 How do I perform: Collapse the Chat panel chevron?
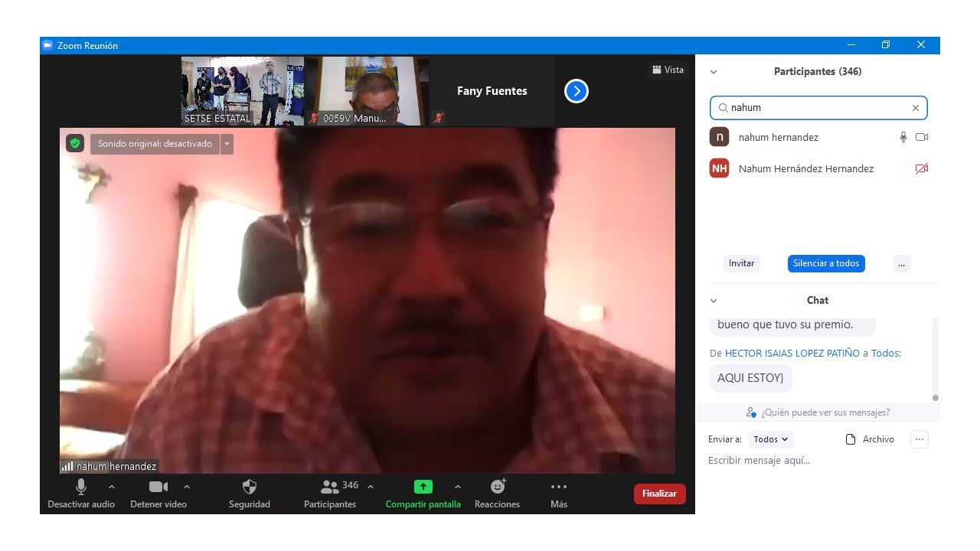coord(714,301)
